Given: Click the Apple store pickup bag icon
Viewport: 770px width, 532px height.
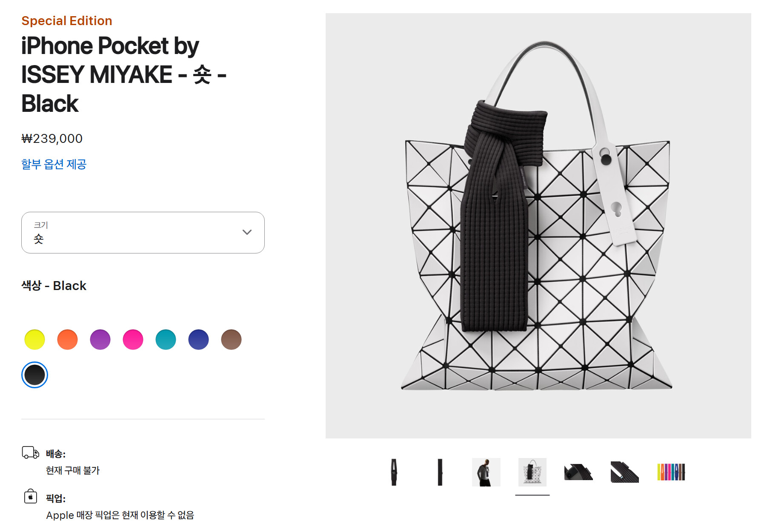Looking at the screenshot, I should coord(30,496).
